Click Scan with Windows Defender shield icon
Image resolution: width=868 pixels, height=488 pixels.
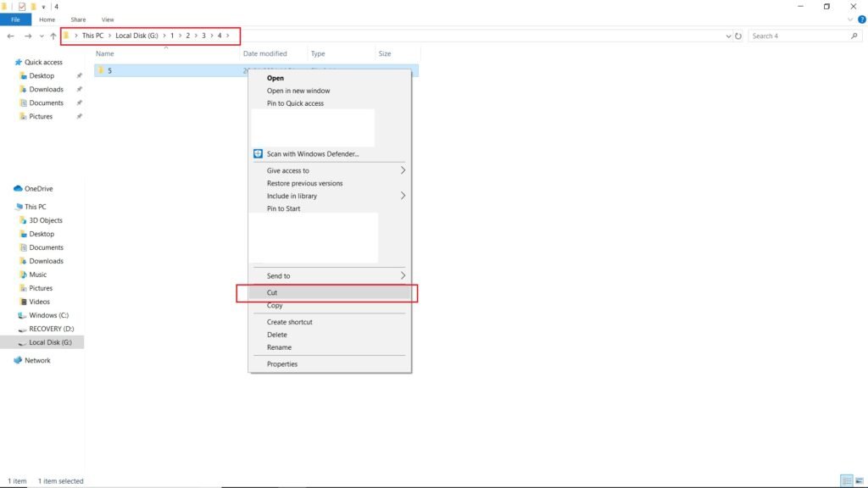(258, 154)
